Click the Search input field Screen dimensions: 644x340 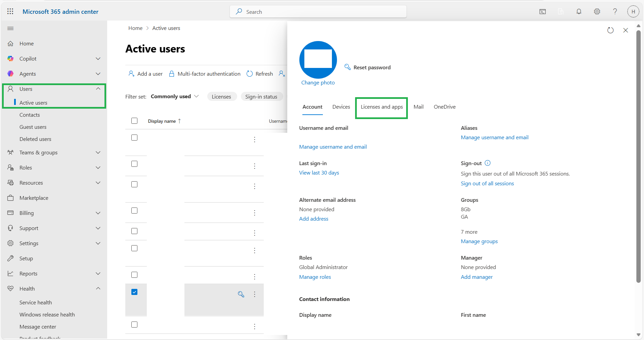[x=318, y=12]
